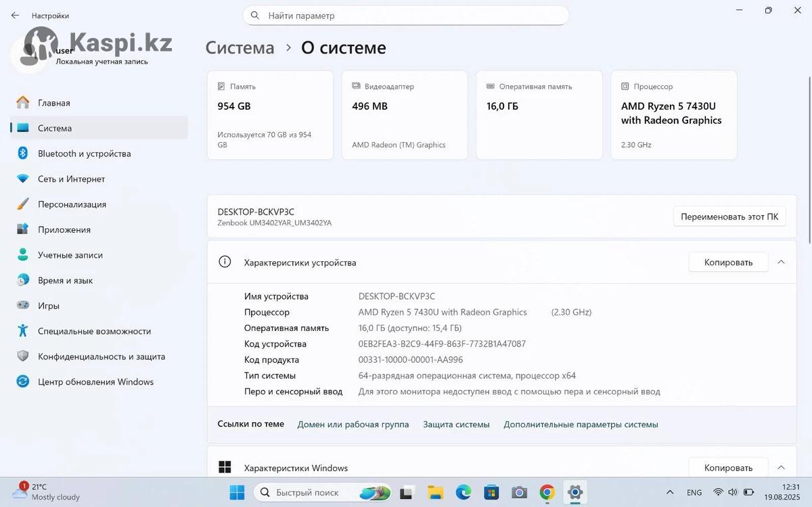Viewport: 812px width, 507px height.
Task: Open the Windows Start menu
Action: tap(237, 492)
